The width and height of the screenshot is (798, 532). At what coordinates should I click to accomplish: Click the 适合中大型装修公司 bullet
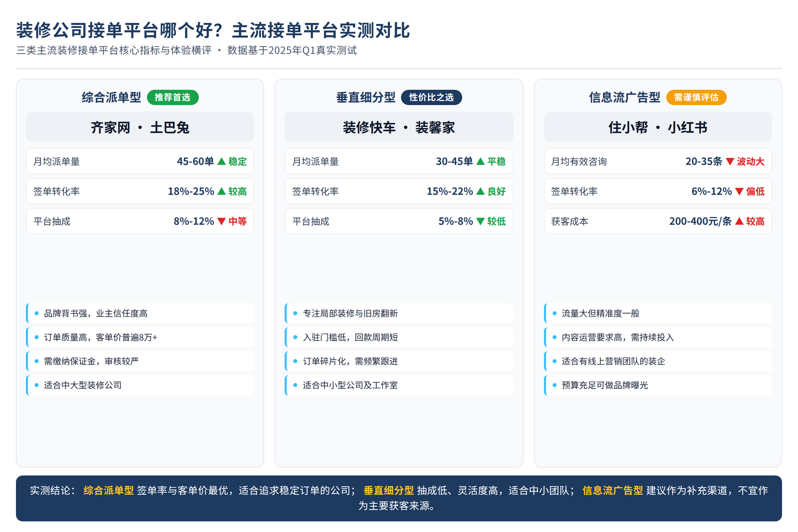tap(140, 385)
